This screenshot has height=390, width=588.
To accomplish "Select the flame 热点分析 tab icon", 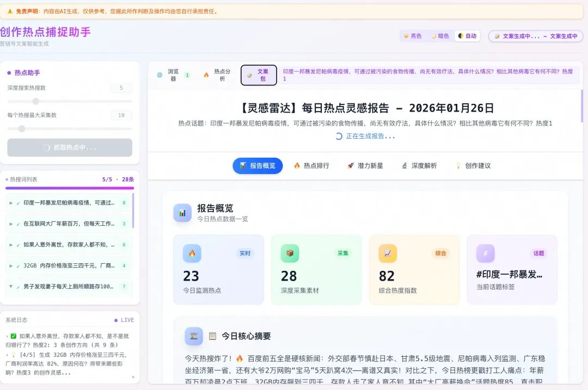I will (207, 75).
